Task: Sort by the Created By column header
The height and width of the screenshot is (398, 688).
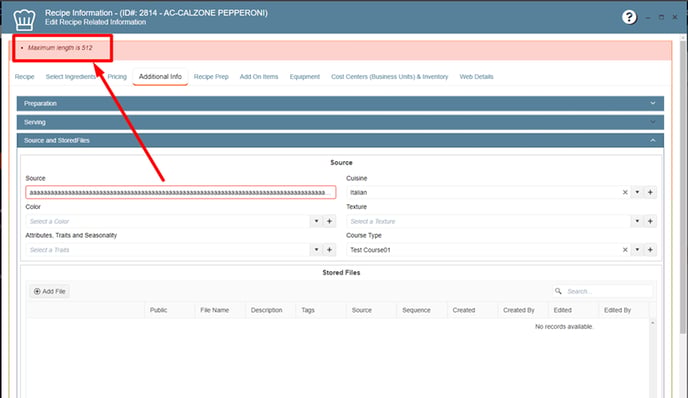Action: point(523,310)
